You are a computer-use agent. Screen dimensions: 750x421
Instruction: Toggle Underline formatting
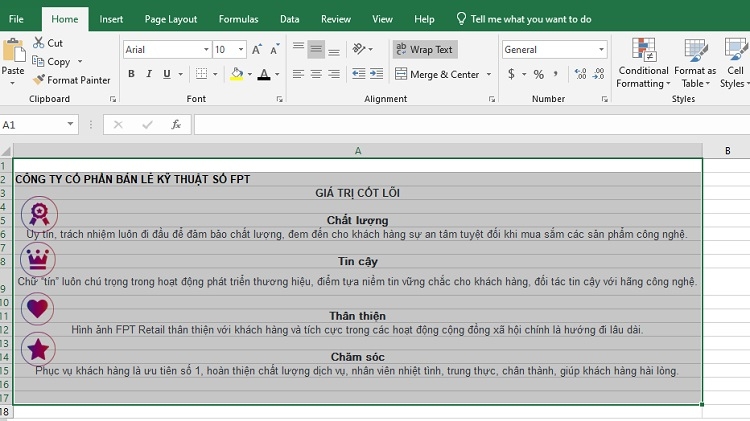click(166, 74)
